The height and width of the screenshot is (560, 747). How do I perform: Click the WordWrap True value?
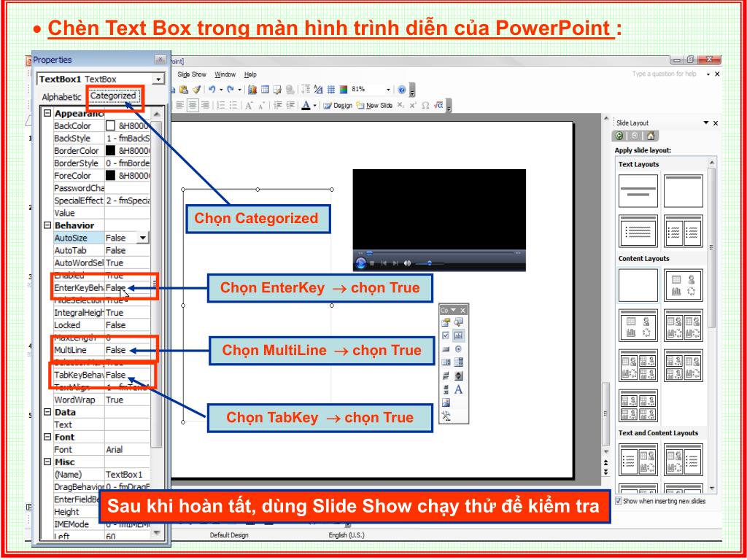click(x=115, y=400)
